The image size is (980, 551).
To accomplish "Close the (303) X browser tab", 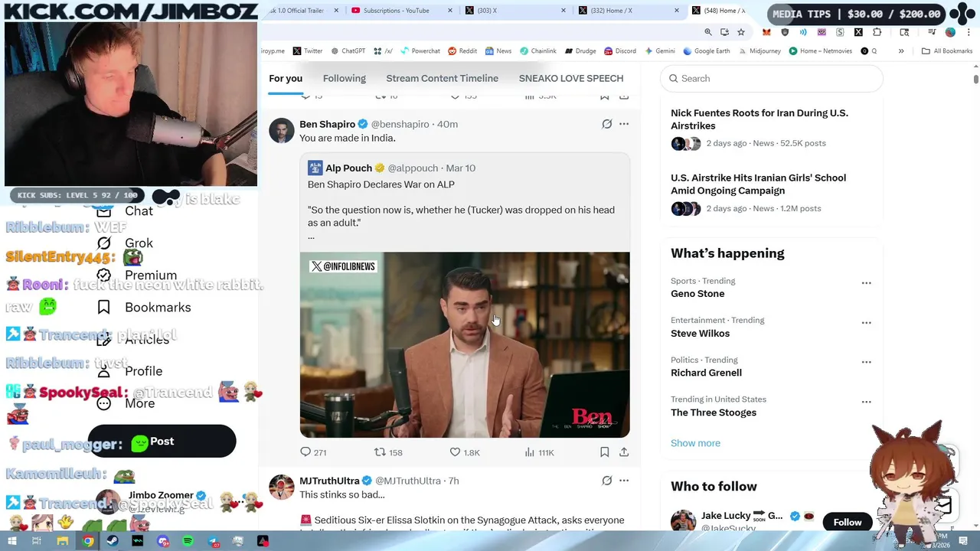I will (563, 11).
